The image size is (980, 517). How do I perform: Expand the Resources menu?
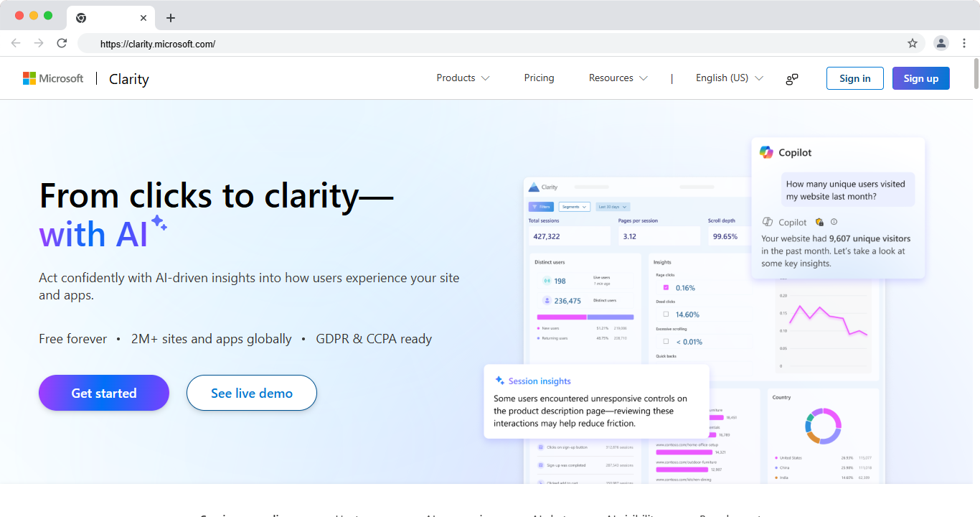(x=618, y=78)
